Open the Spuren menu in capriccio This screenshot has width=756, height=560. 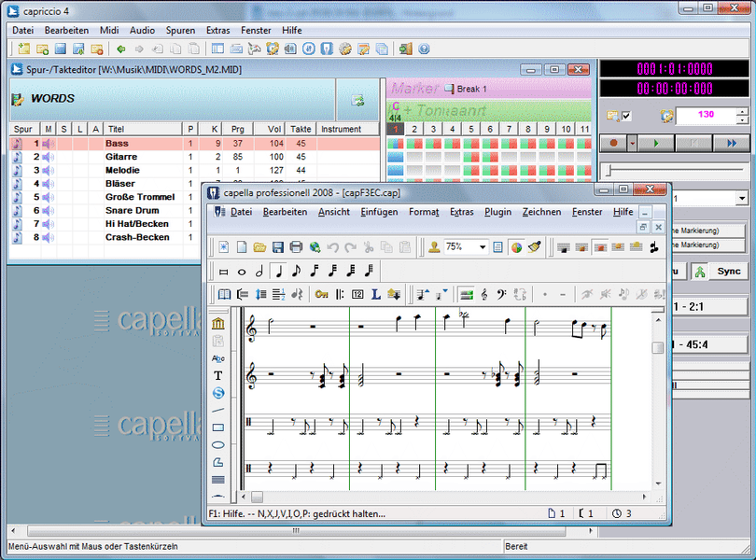(x=180, y=31)
